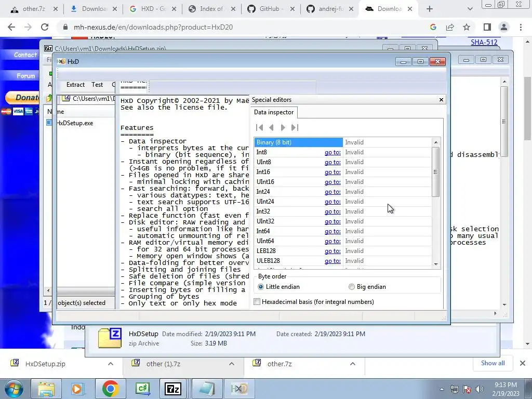Expand other.7z download options
The width and height of the screenshot is (532, 399).
pos(353,364)
